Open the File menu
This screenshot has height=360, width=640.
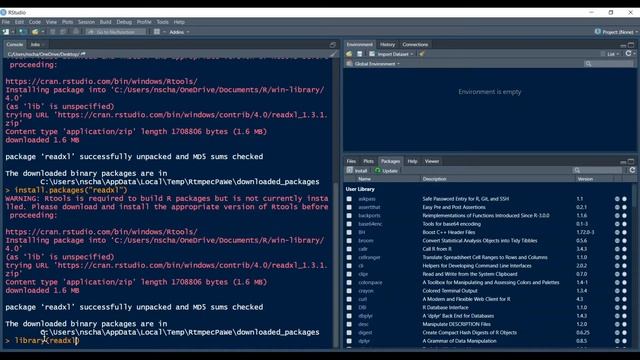point(6,22)
